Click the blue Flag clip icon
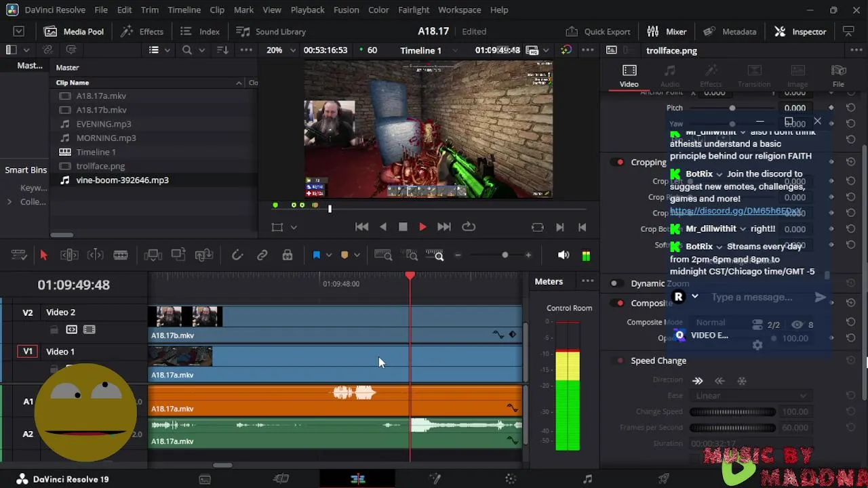 click(x=317, y=256)
